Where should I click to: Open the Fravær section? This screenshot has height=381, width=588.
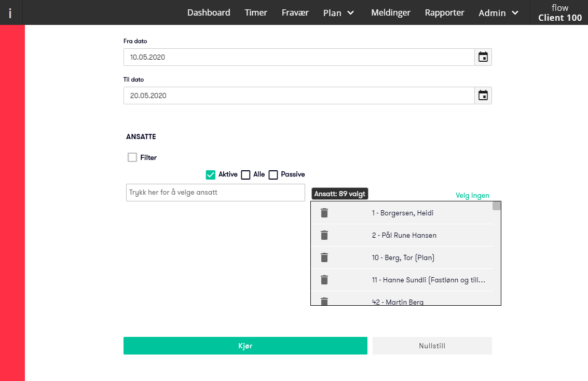[295, 13]
